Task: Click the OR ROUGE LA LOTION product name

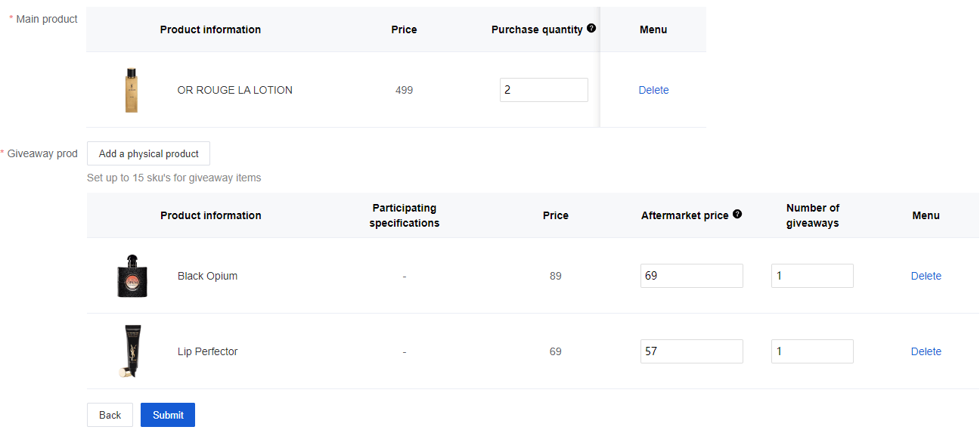Action: click(234, 90)
